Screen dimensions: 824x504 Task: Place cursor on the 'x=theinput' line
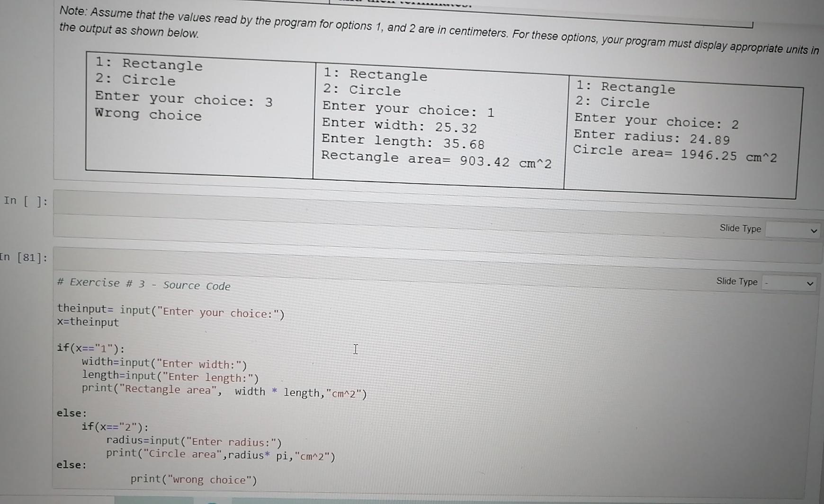point(88,322)
